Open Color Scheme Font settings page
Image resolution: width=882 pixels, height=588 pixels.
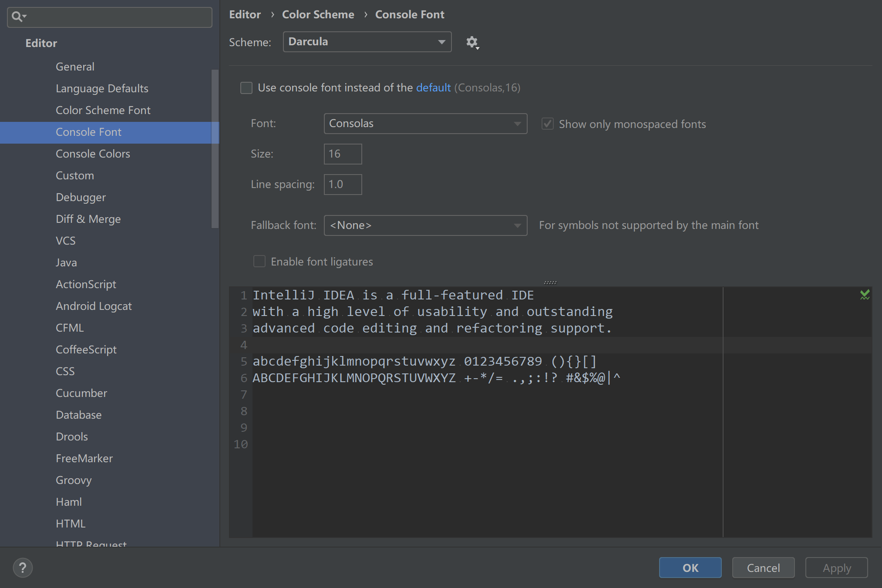click(x=103, y=110)
